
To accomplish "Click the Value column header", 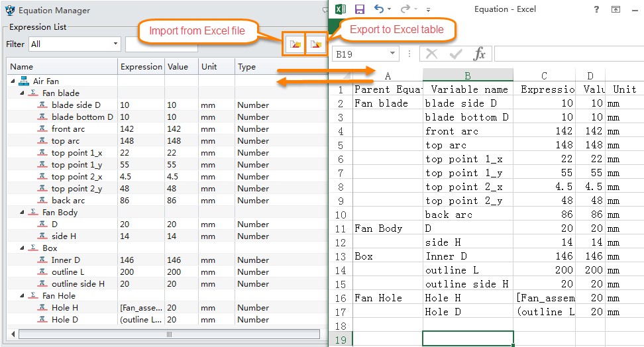I will [182, 66].
